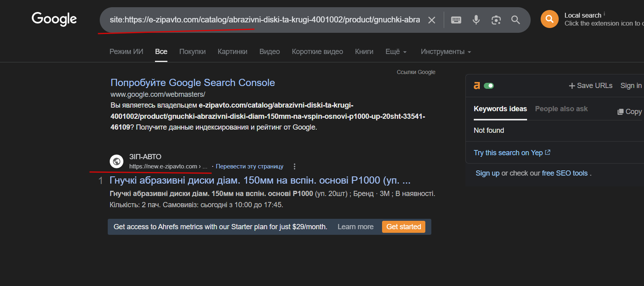
Task: Select the Все tab
Action: (x=161, y=52)
